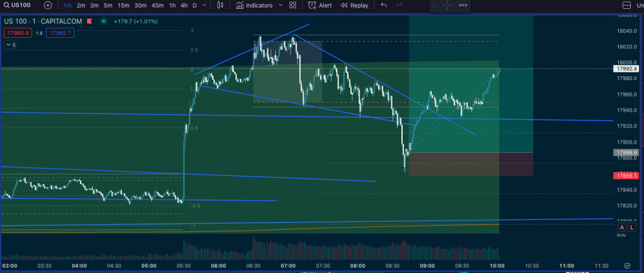Toggle log scale with the L button
Screen dimensions: 644x273
coord(631,227)
